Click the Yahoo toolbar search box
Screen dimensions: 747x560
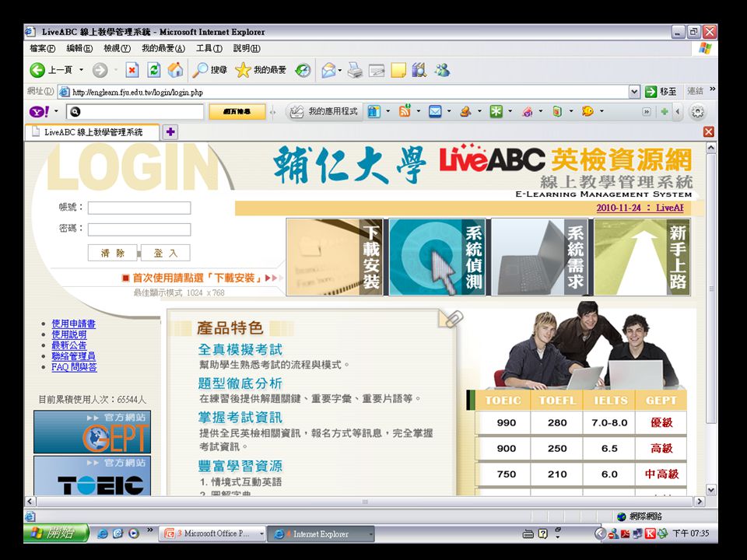pos(135,111)
